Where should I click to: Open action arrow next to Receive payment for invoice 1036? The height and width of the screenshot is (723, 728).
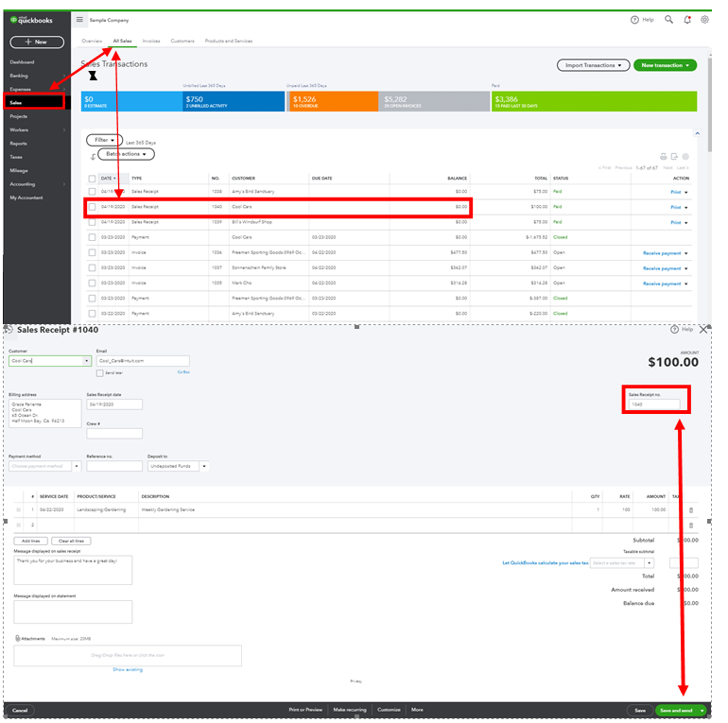[686, 253]
